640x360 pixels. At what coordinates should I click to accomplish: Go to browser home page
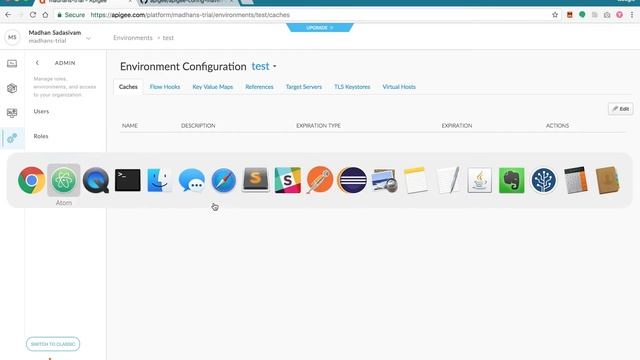coord(45,15)
